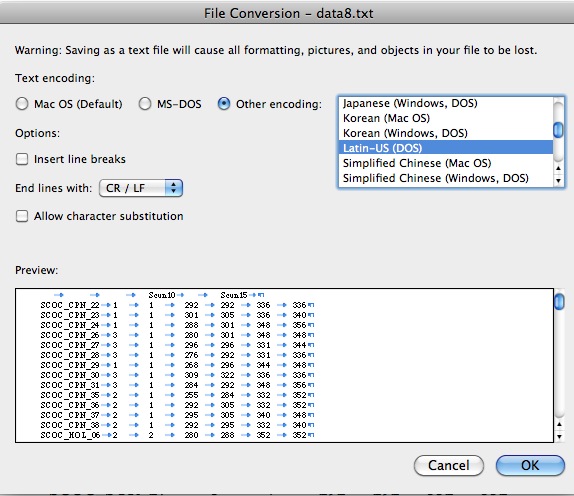The width and height of the screenshot is (574, 496).
Task: Select Japanese (Windows, DOS) encoding
Action: pyautogui.click(x=445, y=103)
